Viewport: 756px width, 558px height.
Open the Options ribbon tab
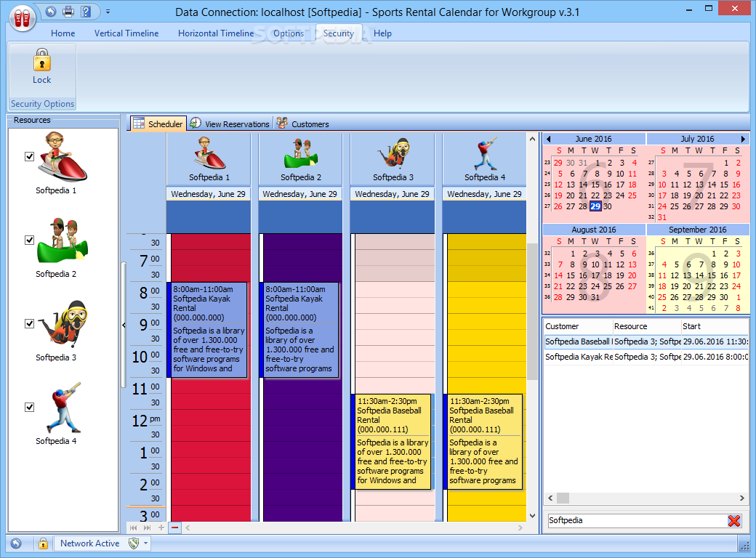(289, 33)
